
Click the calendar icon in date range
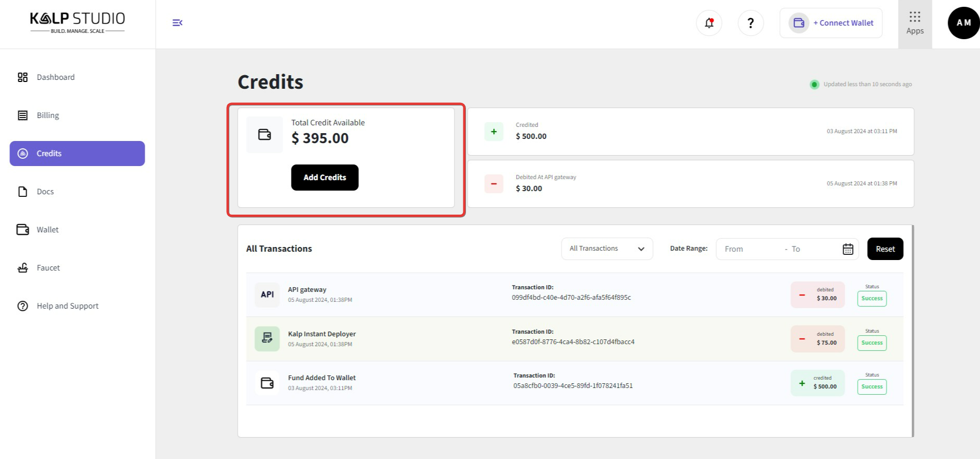tap(847, 249)
